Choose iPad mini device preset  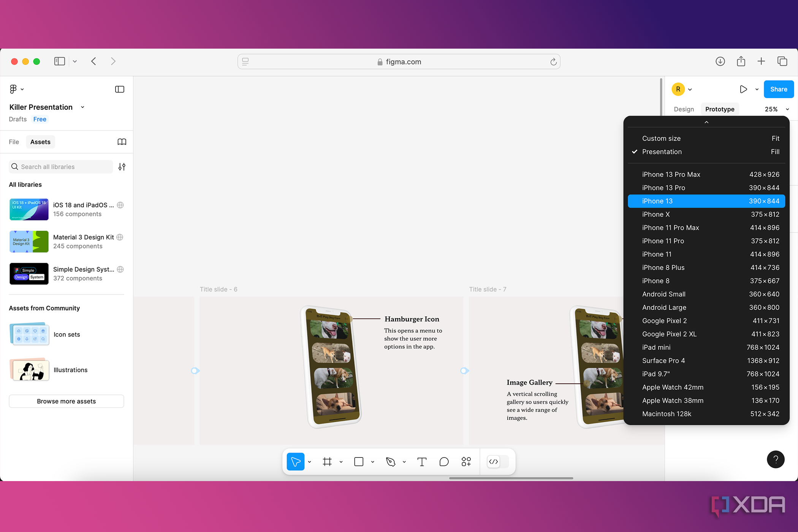pyautogui.click(x=706, y=347)
